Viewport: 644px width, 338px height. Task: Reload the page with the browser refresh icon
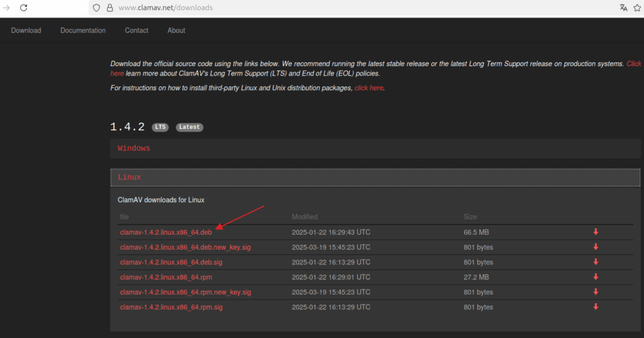pyautogui.click(x=23, y=8)
